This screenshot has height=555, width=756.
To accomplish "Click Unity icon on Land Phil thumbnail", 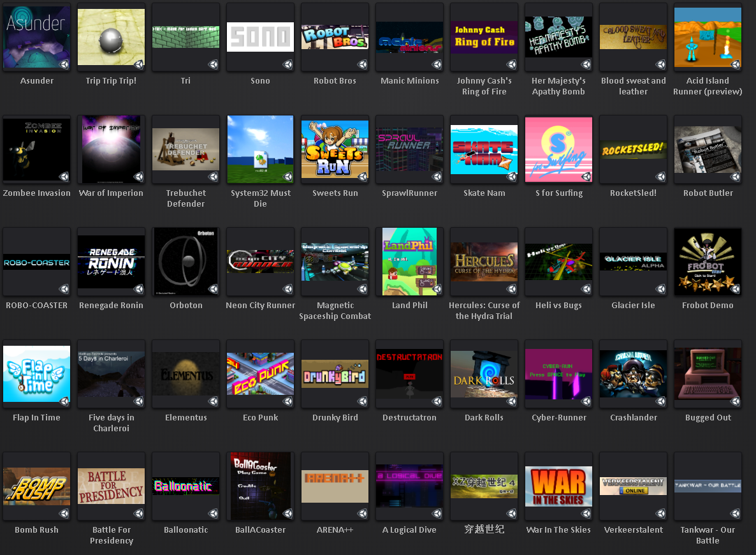I will [x=437, y=289].
